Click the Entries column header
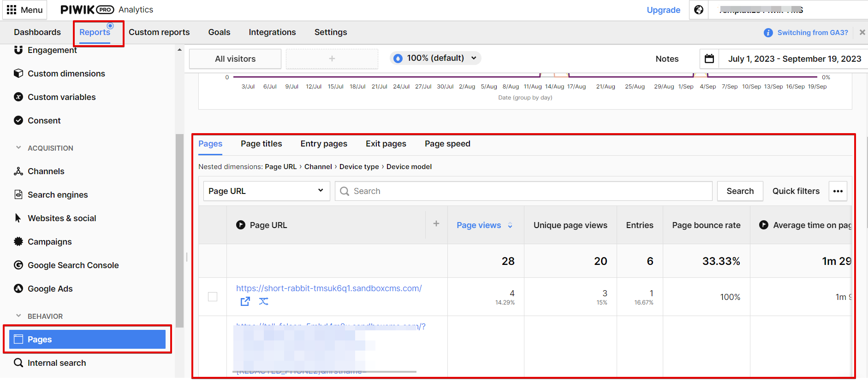This screenshot has height=381, width=868. tap(640, 225)
